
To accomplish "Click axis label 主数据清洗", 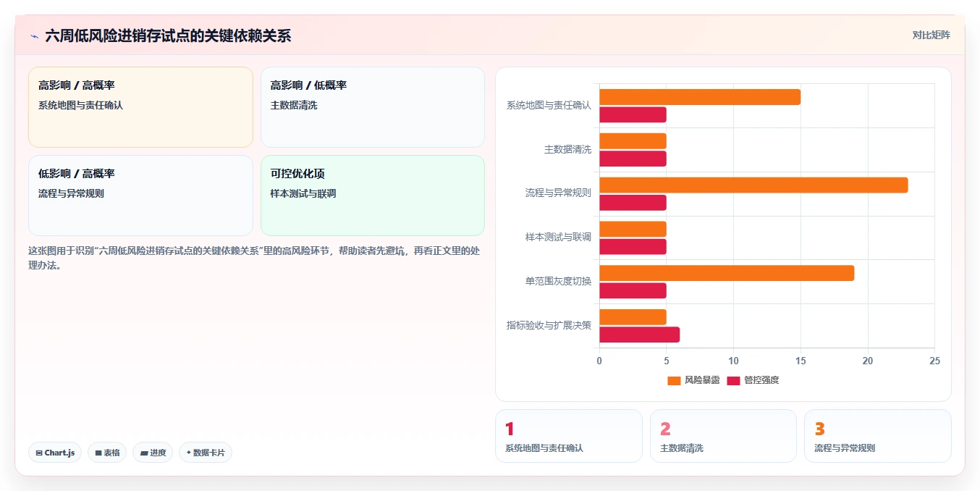I will [x=567, y=149].
